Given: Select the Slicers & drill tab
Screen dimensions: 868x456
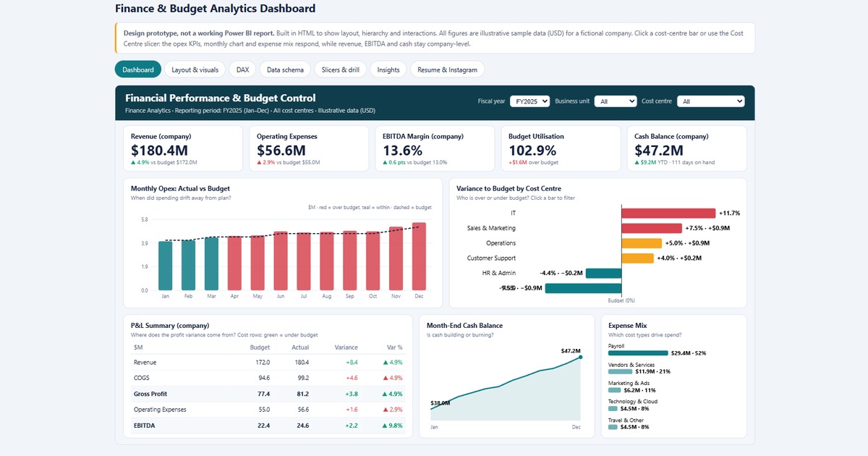Looking at the screenshot, I should click(341, 69).
